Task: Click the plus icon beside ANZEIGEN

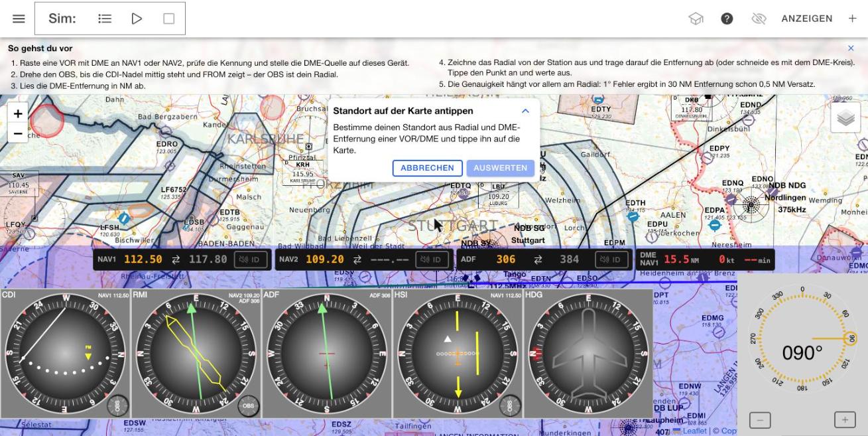Action: (852, 19)
